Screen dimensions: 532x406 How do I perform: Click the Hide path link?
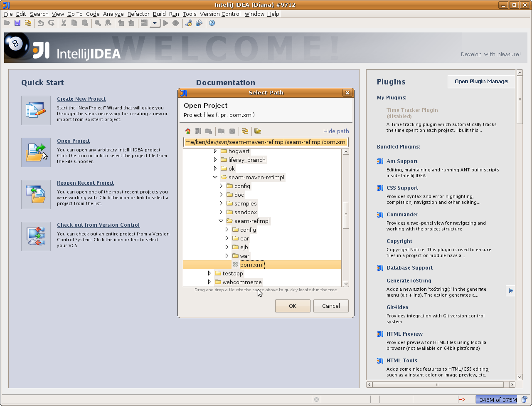tap(336, 131)
